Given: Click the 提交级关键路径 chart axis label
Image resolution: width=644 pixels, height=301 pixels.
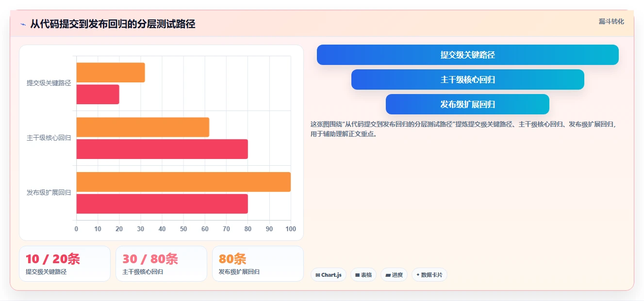Looking at the screenshot, I should click(x=49, y=83).
